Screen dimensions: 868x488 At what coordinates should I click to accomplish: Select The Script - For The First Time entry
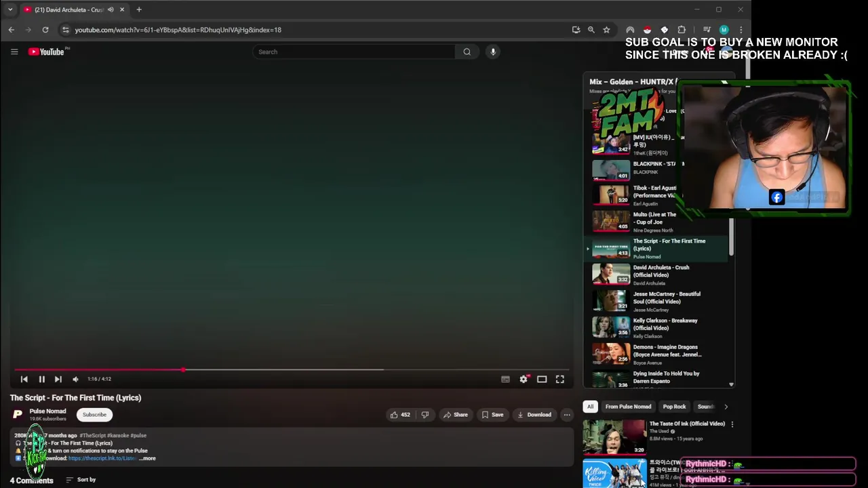point(656,248)
